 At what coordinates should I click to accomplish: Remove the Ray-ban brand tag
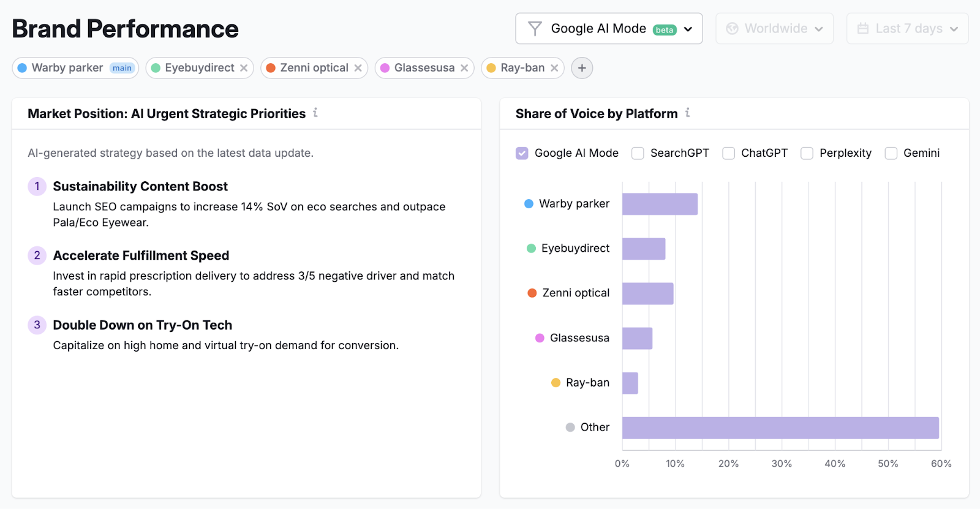(x=554, y=68)
